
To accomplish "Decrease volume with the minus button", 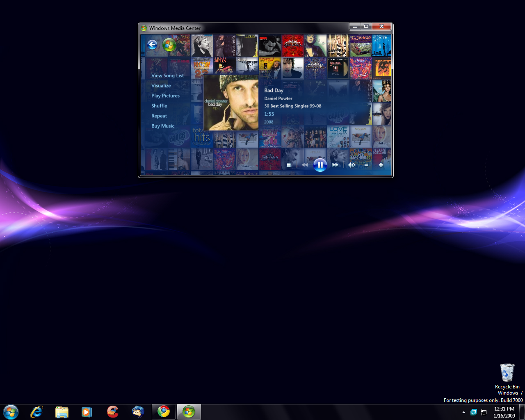I will [x=366, y=165].
